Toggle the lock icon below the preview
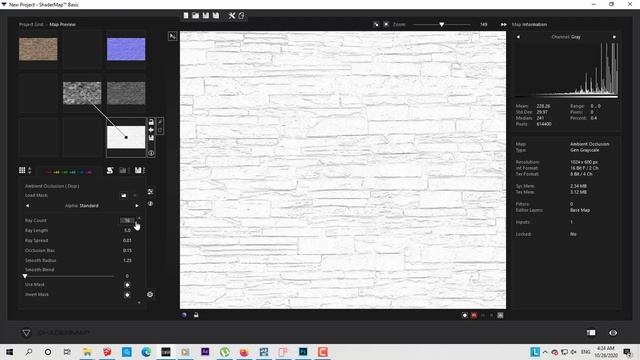This screenshot has width=640, height=360. click(196, 315)
